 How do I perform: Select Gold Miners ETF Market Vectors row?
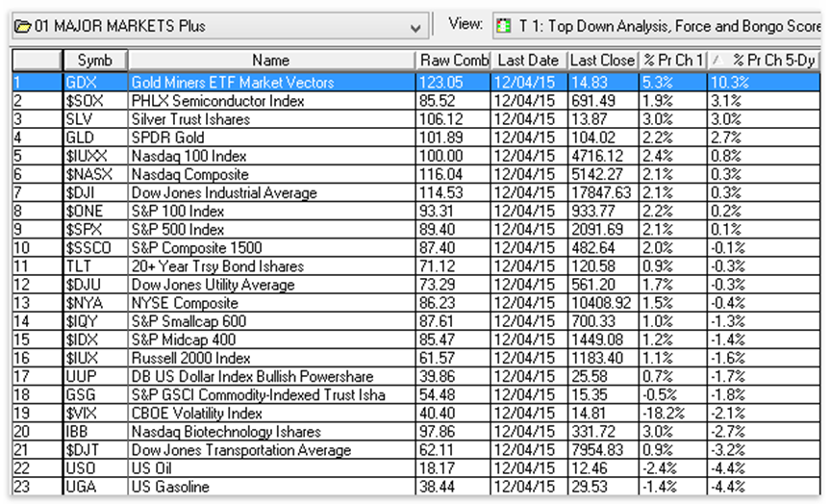click(x=416, y=83)
